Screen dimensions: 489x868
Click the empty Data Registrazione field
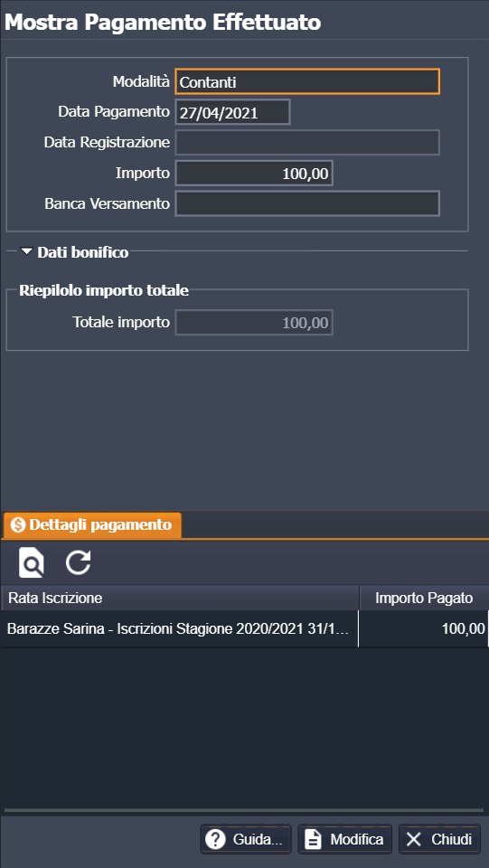pos(307,142)
